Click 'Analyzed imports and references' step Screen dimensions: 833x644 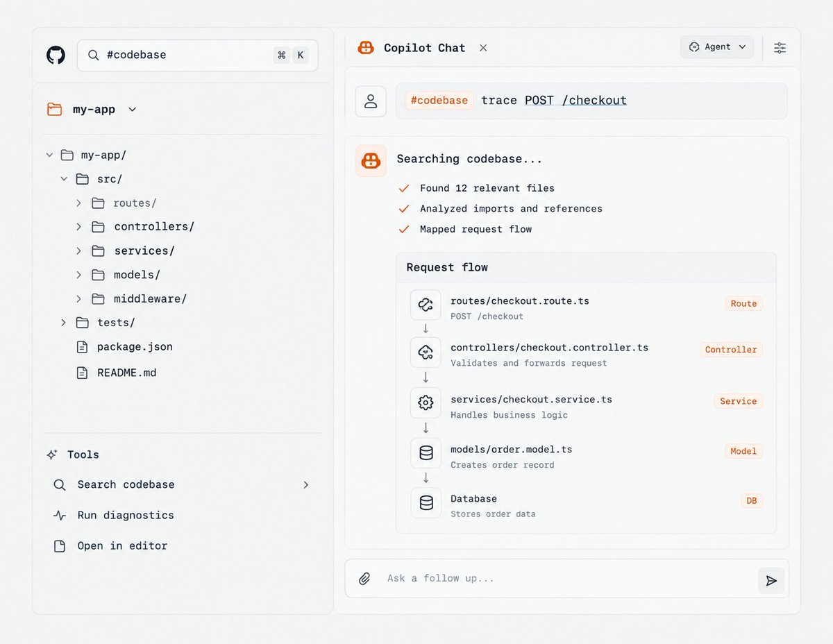tap(511, 209)
